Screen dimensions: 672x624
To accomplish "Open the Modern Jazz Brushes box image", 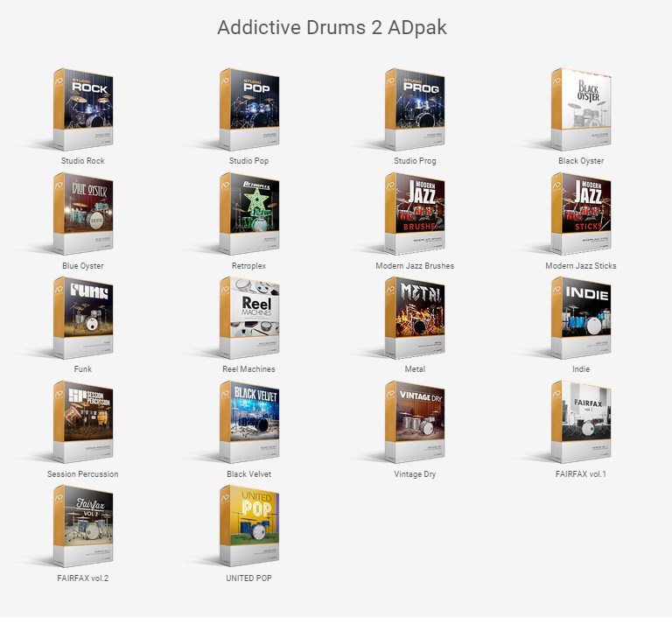I will coord(415,214).
